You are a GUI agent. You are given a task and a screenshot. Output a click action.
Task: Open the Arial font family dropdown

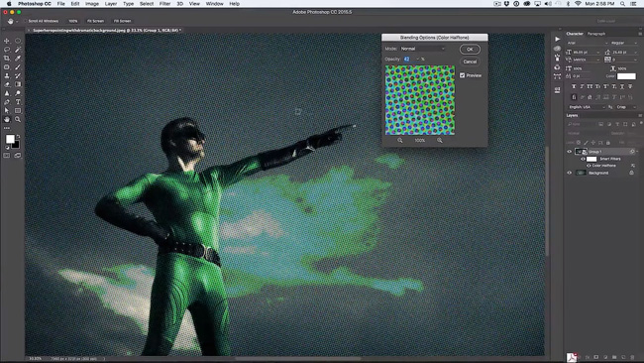coord(587,43)
